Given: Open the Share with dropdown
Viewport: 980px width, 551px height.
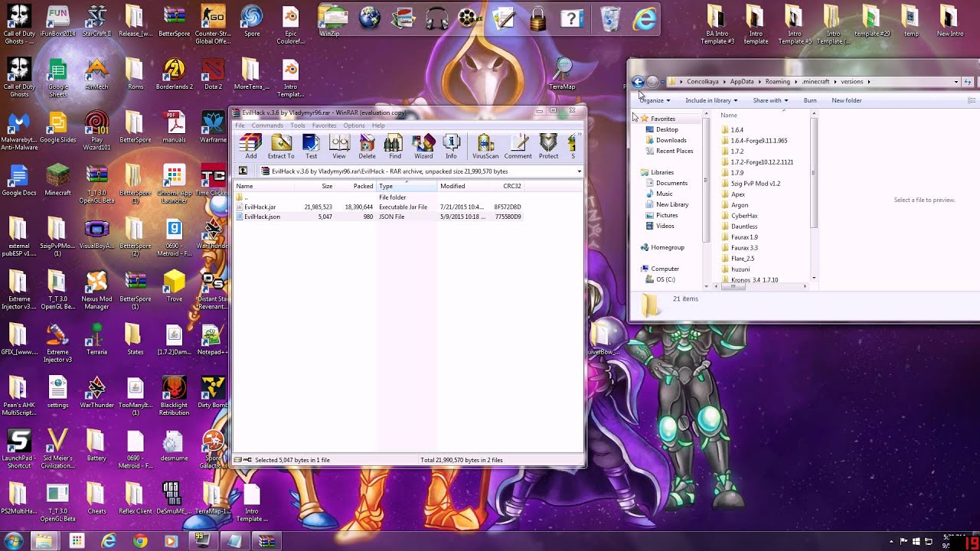Looking at the screenshot, I should (x=770, y=100).
